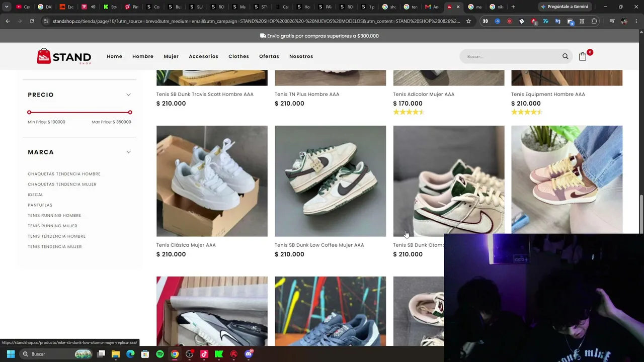Go back with the browser back arrow
Viewport: 644px width, 362px height.
click(x=8, y=21)
